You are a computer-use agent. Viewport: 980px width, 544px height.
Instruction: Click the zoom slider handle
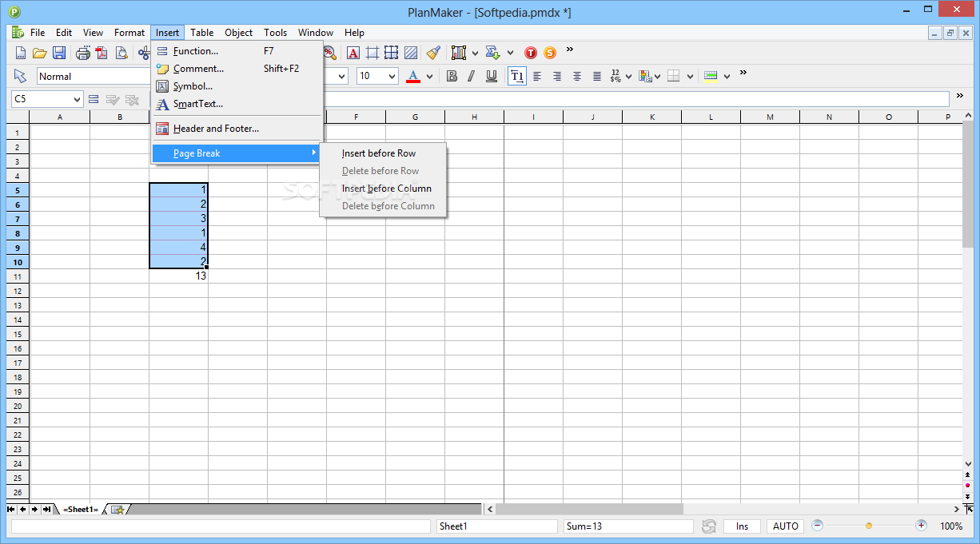869,526
